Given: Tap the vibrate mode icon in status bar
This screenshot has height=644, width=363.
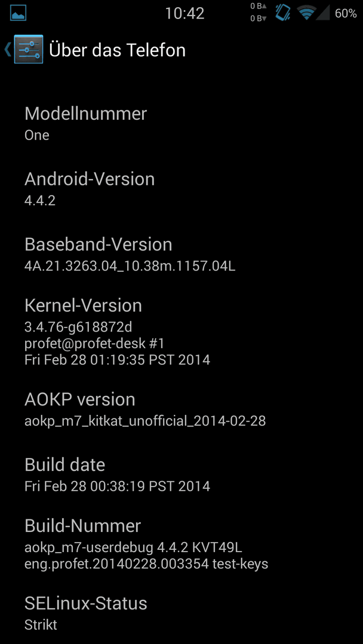Looking at the screenshot, I should [283, 13].
